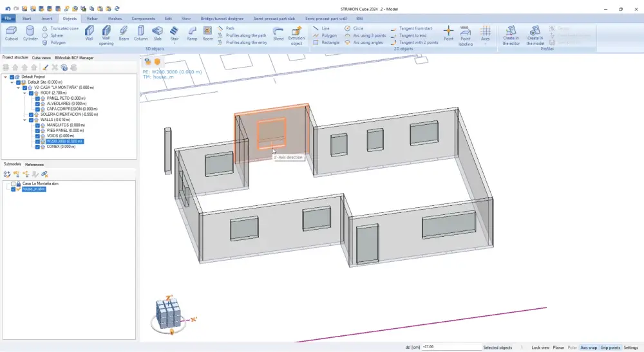The height and width of the screenshot is (352, 644).
Task: Click the orange X axis on the navigation cube
Action: pyautogui.click(x=193, y=319)
